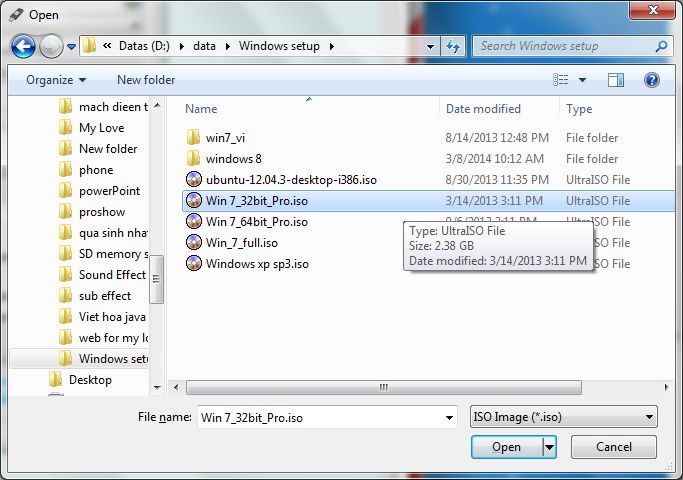This screenshot has height=480, width=683.
Task: Sort files by Date modified column
Action: click(x=484, y=109)
